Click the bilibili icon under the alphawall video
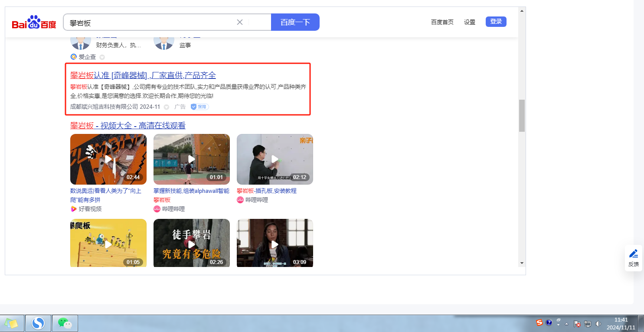This screenshot has height=332, width=644. (x=157, y=209)
